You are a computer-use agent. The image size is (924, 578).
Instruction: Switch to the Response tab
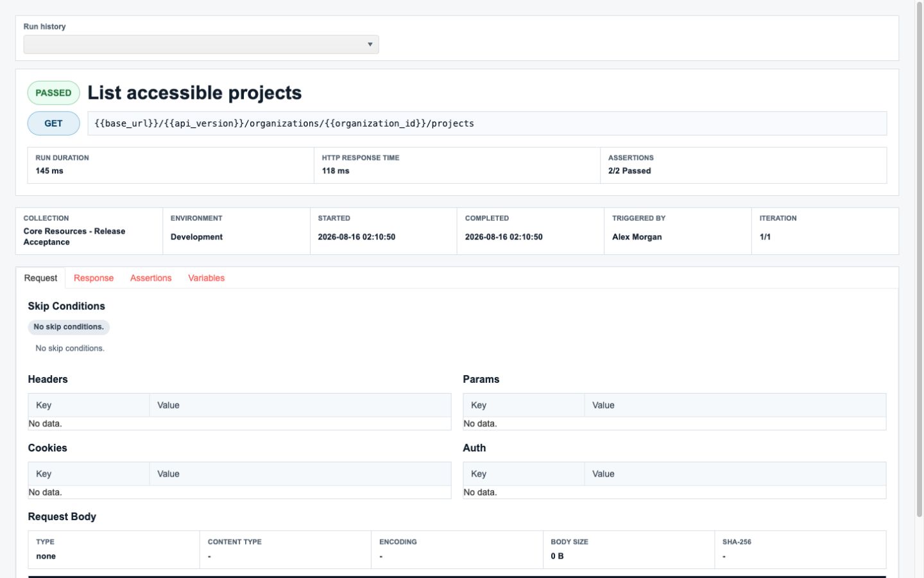pos(94,278)
